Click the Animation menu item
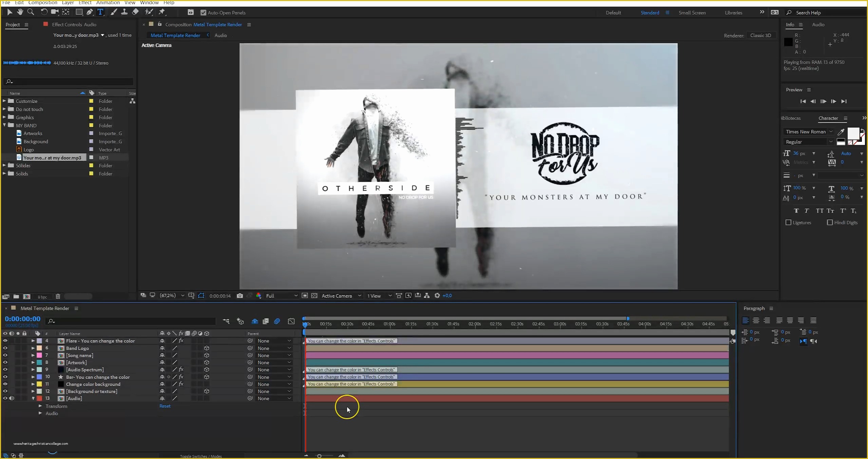Image resolution: width=868 pixels, height=459 pixels. click(108, 2)
